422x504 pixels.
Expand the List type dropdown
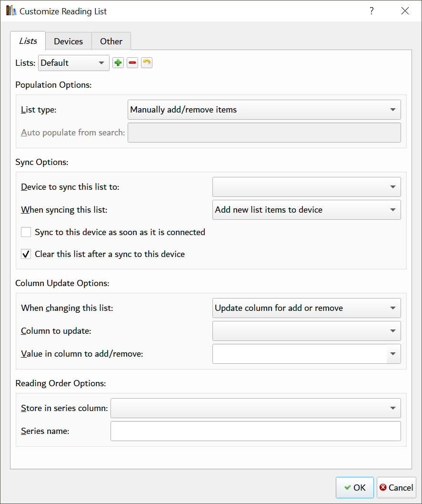pyautogui.click(x=264, y=110)
